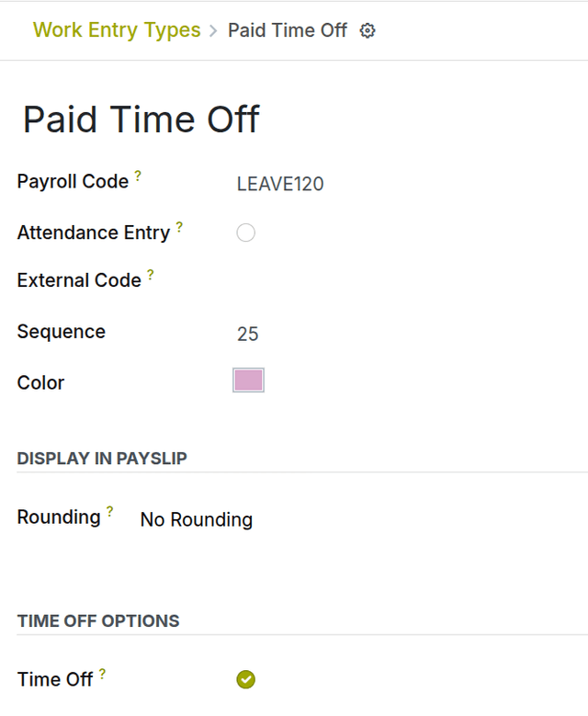
Task: Click the Attendance Entry help question mark
Action: click(x=179, y=225)
